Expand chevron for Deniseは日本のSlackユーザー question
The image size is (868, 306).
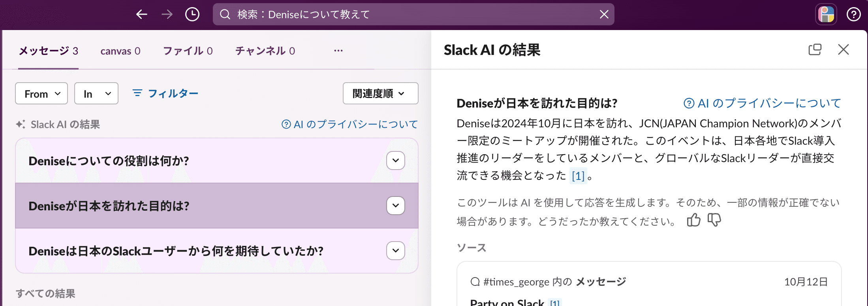tap(396, 251)
